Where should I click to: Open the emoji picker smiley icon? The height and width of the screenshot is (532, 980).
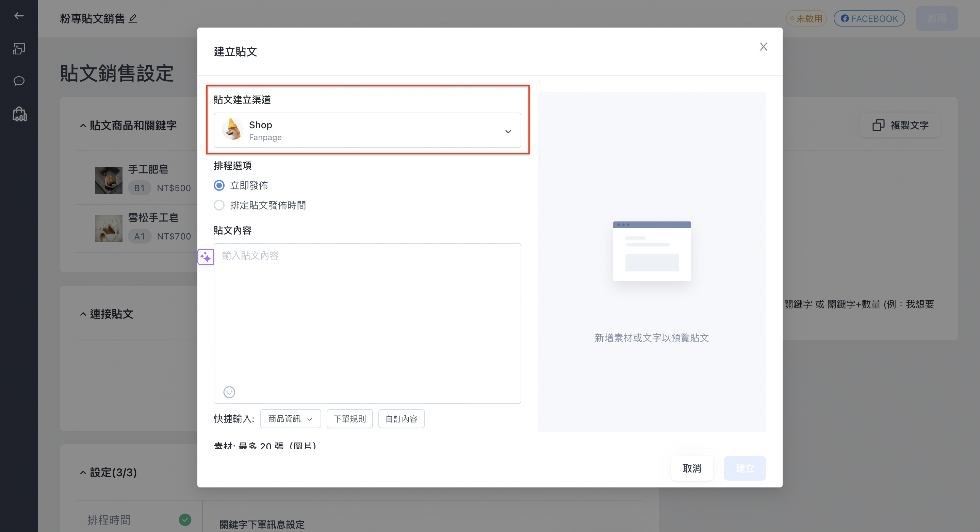(229, 392)
